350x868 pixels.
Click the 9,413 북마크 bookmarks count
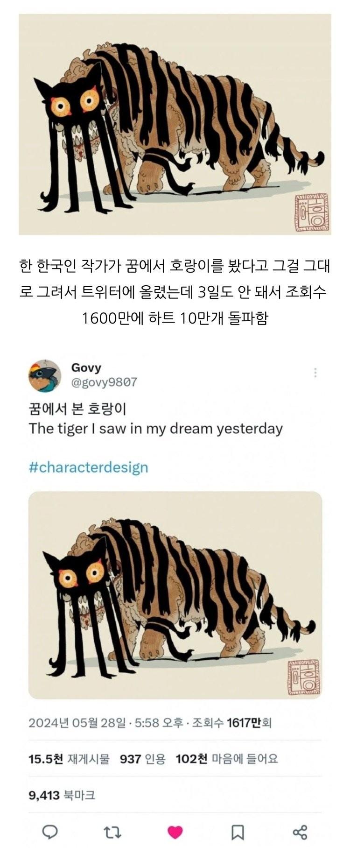62,795
